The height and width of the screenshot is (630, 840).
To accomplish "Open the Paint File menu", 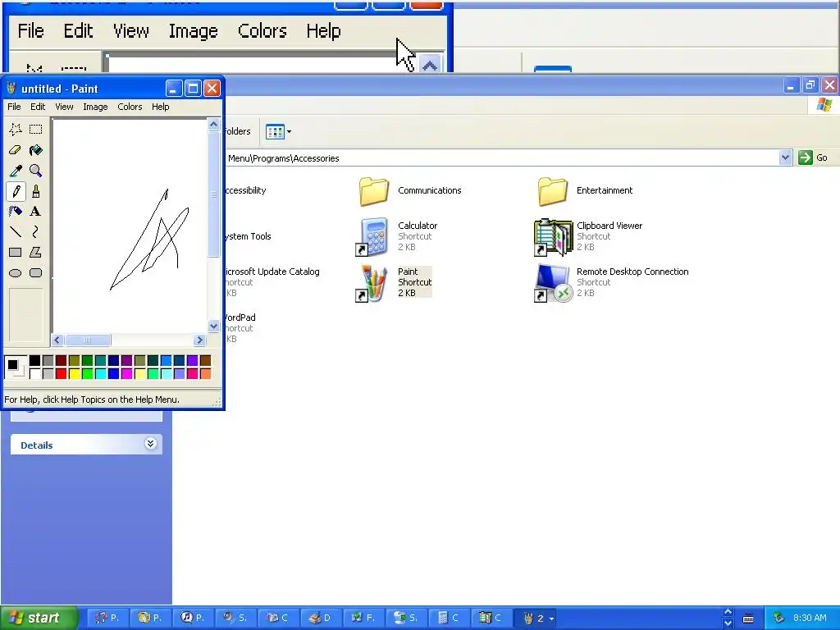I will tap(14, 107).
